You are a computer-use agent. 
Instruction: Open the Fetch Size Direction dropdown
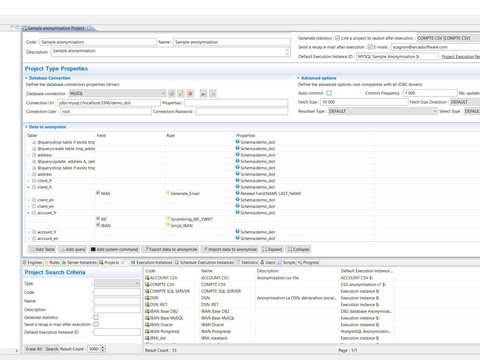tap(465, 102)
